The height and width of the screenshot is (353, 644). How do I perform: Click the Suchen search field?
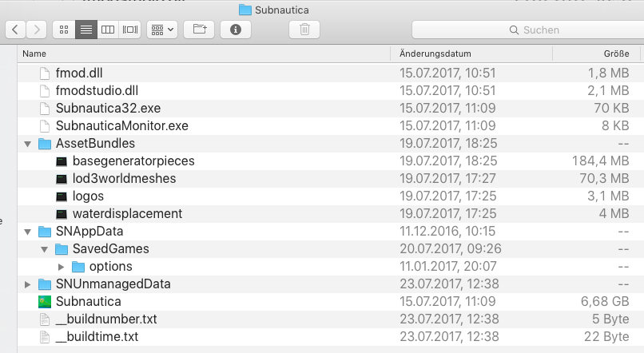[528, 30]
